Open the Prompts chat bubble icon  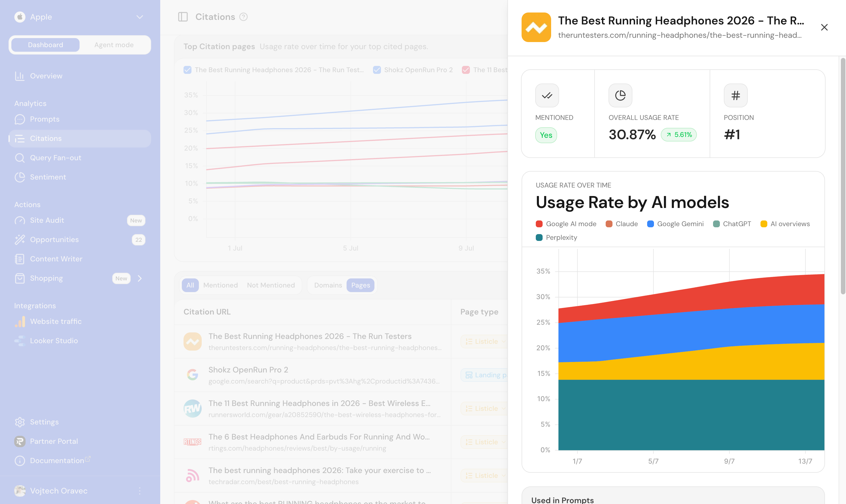click(20, 119)
